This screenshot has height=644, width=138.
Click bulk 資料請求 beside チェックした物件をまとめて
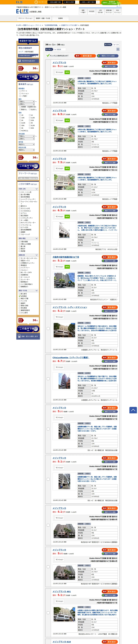coord(85,56)
